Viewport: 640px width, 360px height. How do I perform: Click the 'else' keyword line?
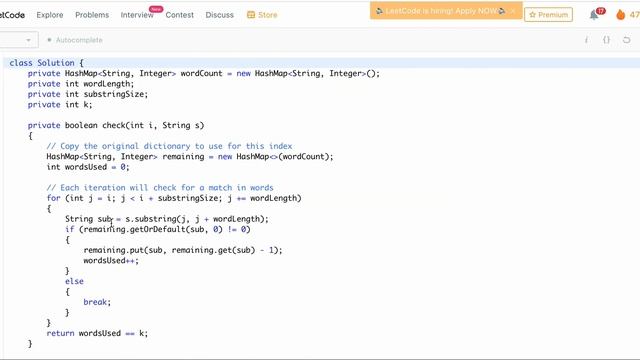[74, 281]
